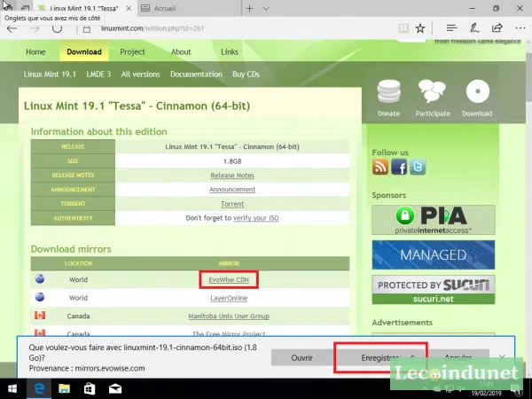Image resolution: width=532 pixels, height=399 pixels.
Task: Expand the Enregistrer options arrow
Action: point(412,357)
